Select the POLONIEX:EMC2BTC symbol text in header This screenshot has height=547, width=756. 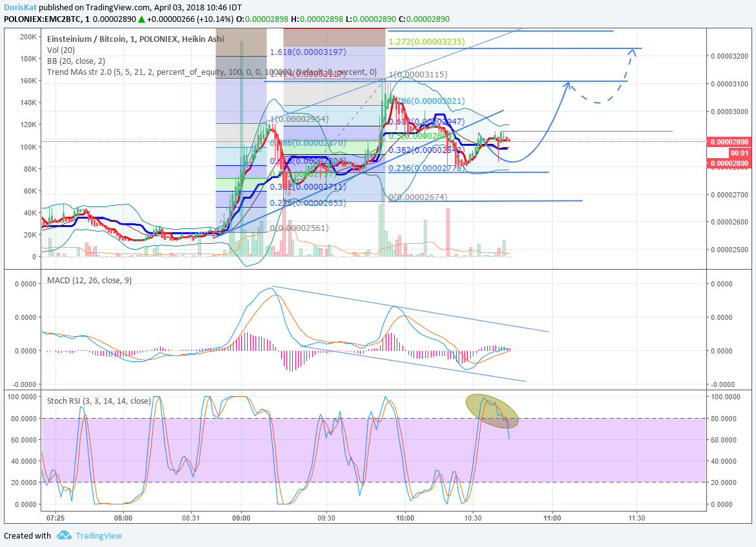click(x=43, y=19)
